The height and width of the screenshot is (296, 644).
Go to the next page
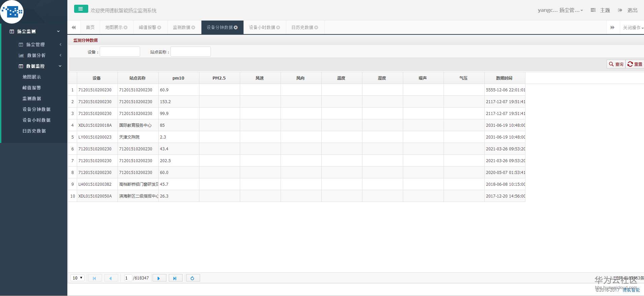click(x=159, y=278)
